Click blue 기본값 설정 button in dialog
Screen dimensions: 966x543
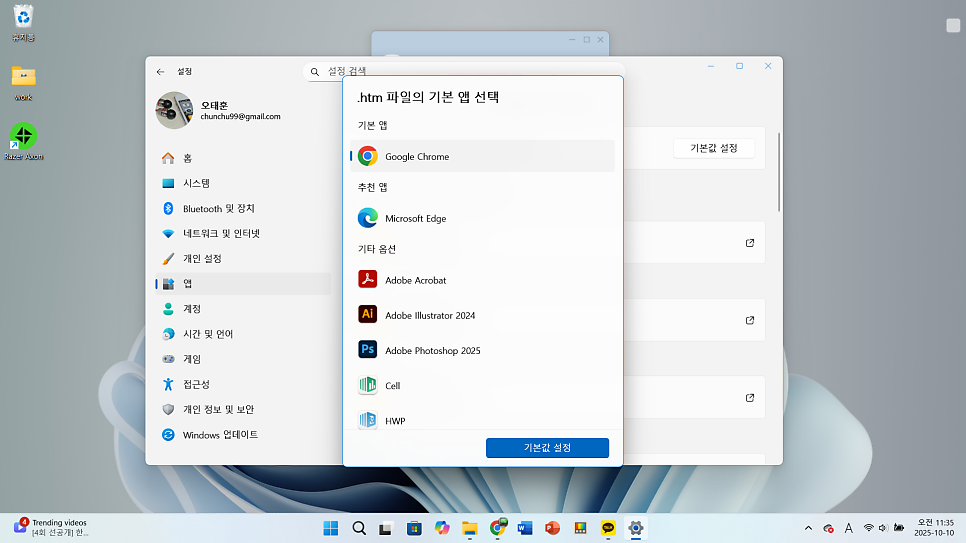(547, 447)
